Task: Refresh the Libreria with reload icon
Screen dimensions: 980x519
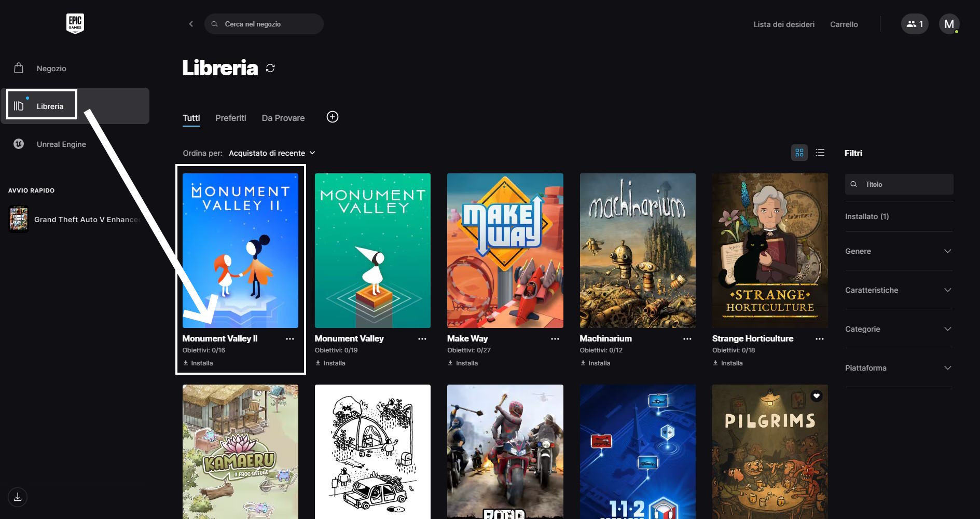Action: [270, 68]
